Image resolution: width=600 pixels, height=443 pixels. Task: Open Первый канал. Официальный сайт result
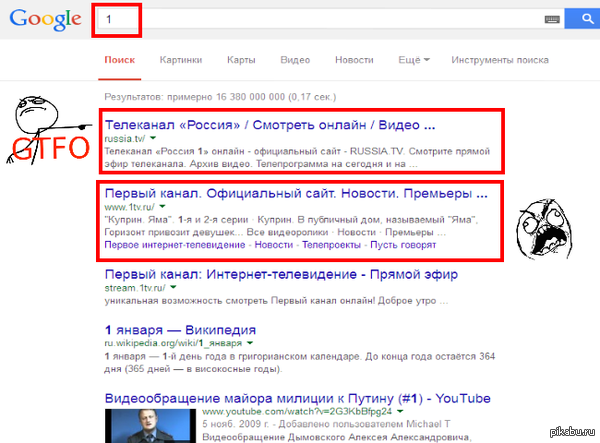point(296,194)
